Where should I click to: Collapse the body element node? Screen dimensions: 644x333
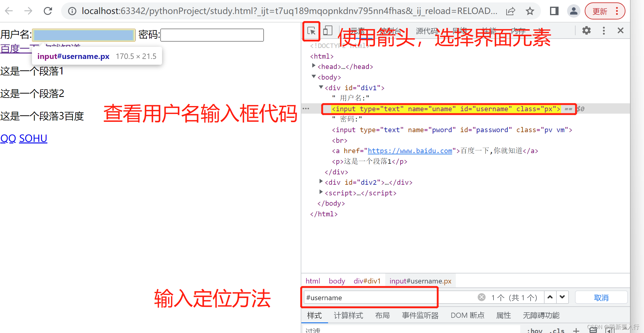(x=313, y=77)
